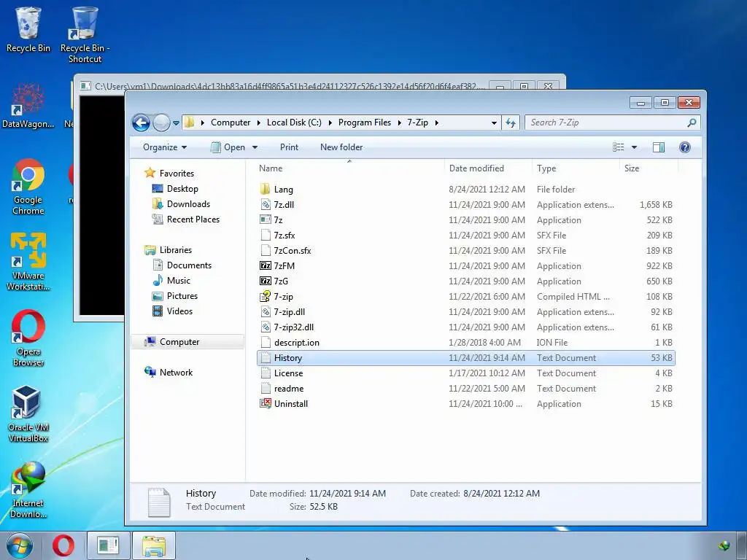Image resolution: width=747 pixels, height=560 pixels.
Task: Open the recent pages dropdown arrow
Action: click(176, 122)
